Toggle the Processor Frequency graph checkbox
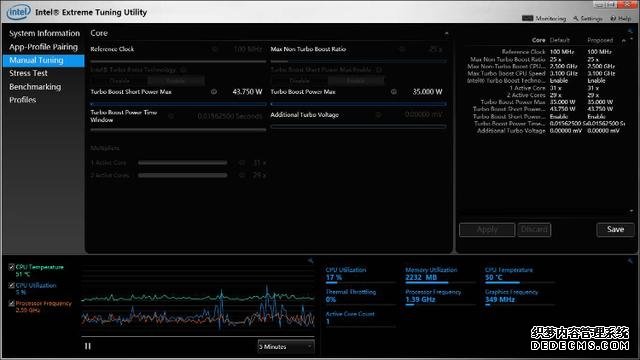 pyautogui.click(x=11, y=304)
